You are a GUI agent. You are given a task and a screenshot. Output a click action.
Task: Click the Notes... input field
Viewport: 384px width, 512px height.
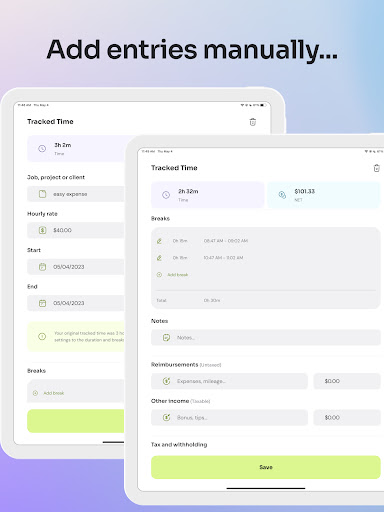tap(266, 338)
